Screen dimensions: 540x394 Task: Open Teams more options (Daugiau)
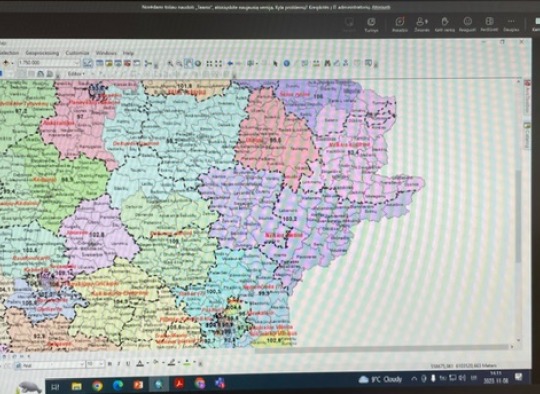[x=511, y=24]
